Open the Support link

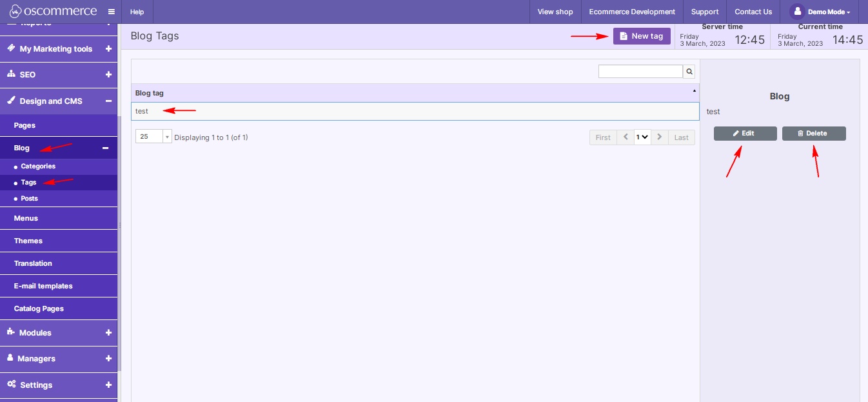(x=705, y=12)
